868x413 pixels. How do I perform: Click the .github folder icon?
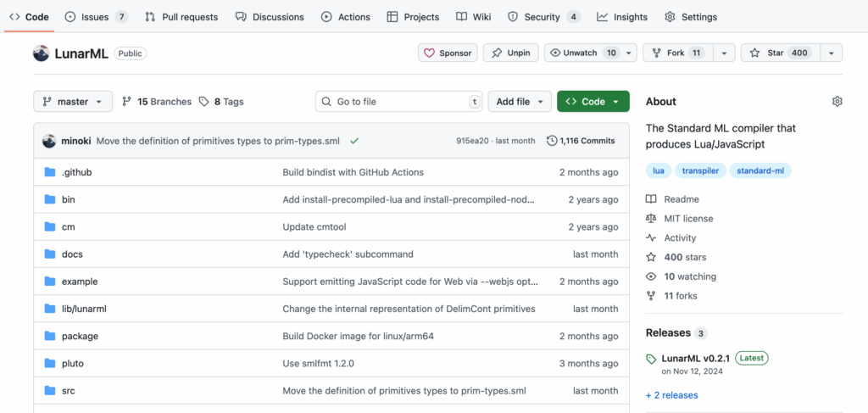click(50, 172)
